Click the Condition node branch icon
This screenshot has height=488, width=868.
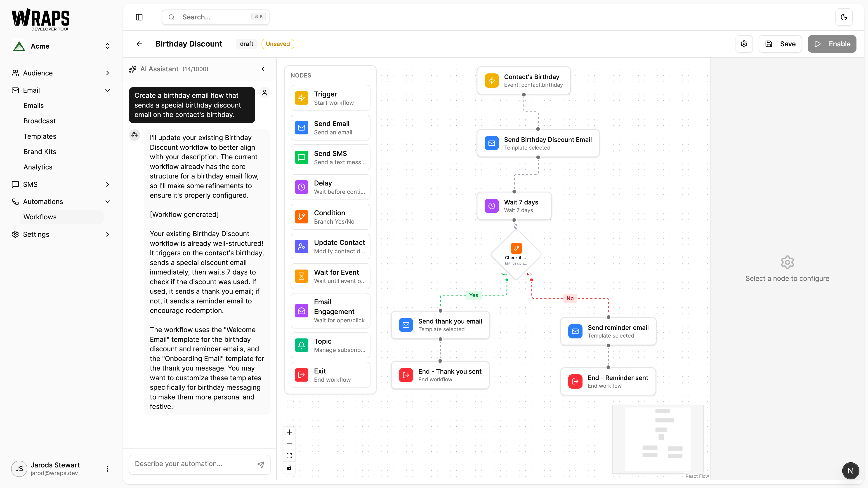point(301,217)
